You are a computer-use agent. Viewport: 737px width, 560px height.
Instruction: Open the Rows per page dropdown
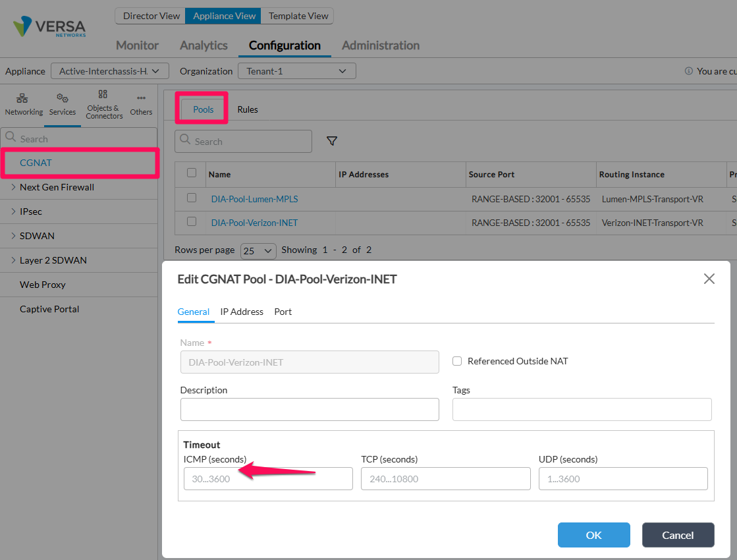coord(258,250)
